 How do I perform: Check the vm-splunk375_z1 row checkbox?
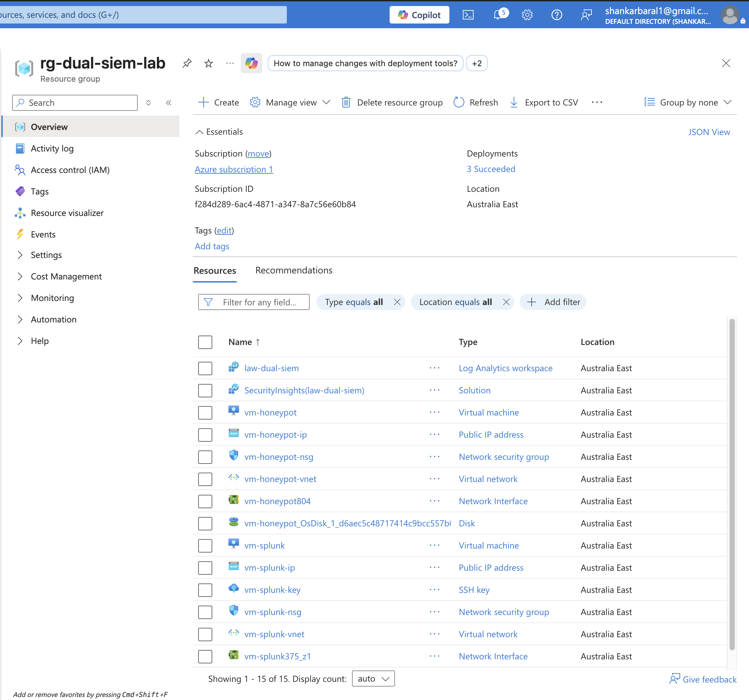click(205, 657)
